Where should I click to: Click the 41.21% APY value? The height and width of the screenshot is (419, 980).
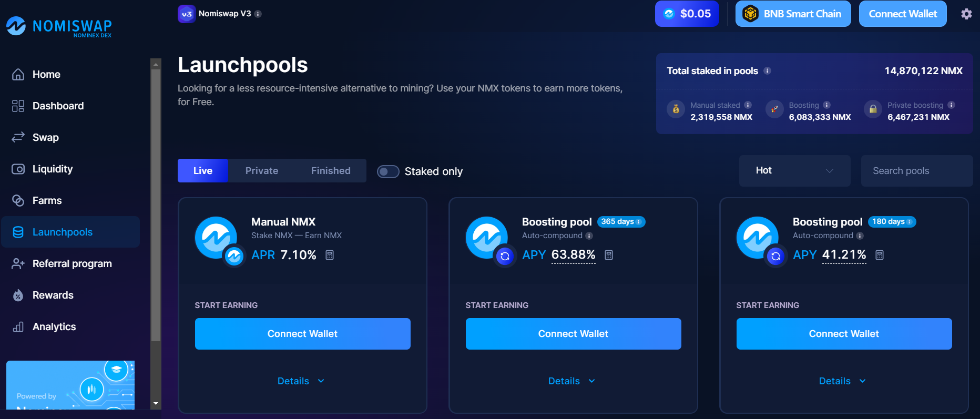(844, 255)
